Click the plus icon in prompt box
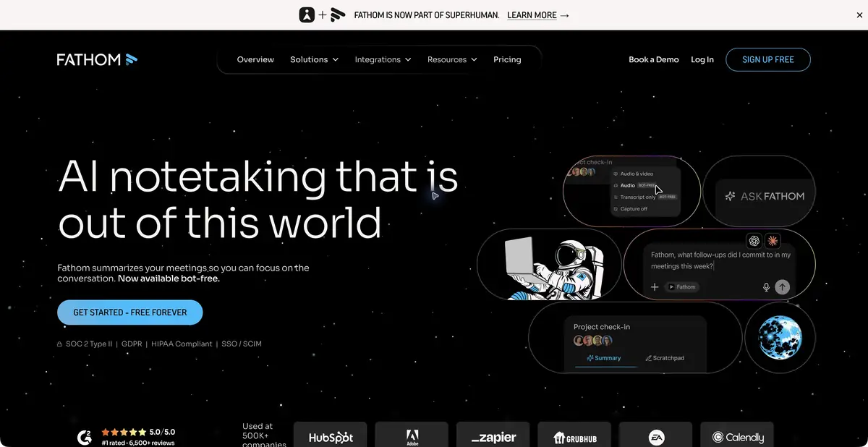Image resolution: width=868 pixels, height=447 pixels. pos(655,287)
